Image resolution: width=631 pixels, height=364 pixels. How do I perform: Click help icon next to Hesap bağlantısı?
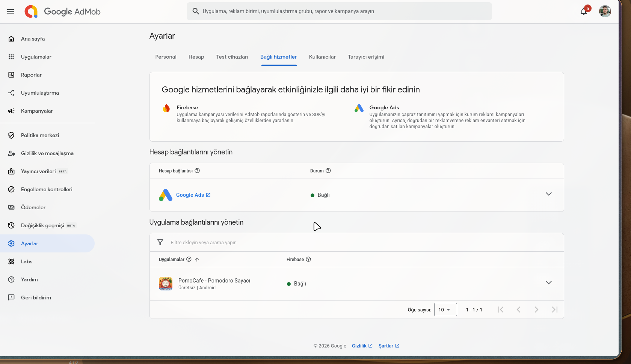[197, 171]
